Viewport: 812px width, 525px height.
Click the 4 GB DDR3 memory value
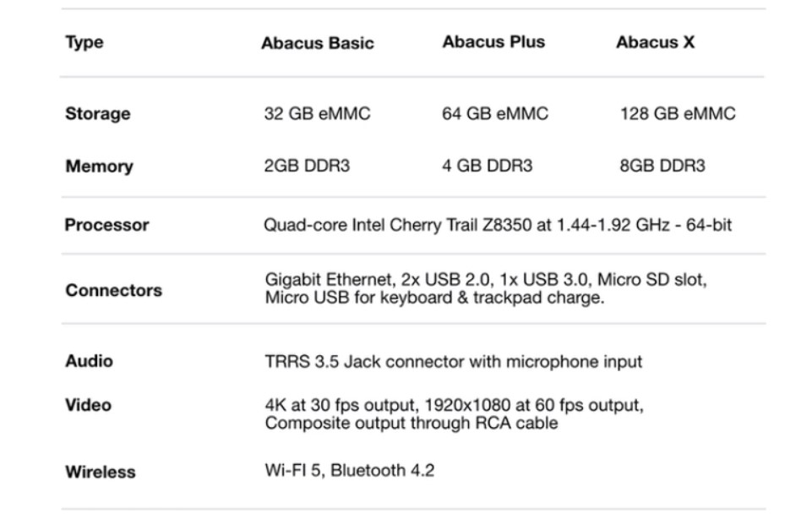pyautogui.click(x=487, y=166)
